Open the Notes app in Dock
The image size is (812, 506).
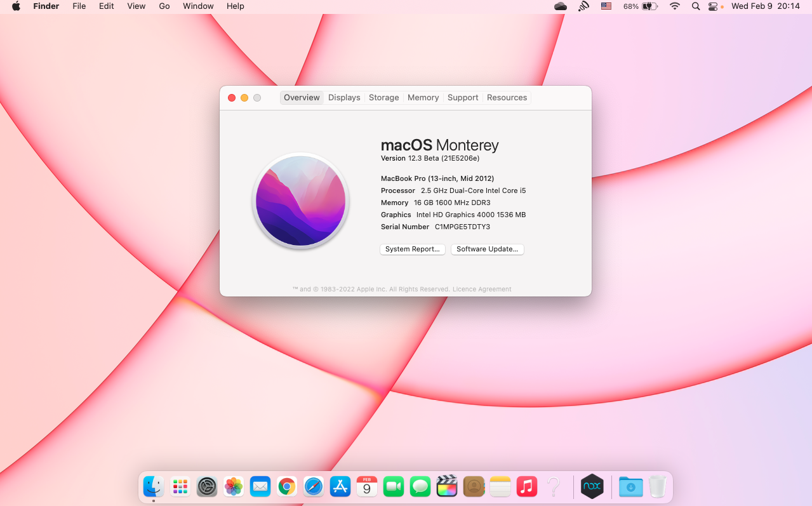point(500,487)
